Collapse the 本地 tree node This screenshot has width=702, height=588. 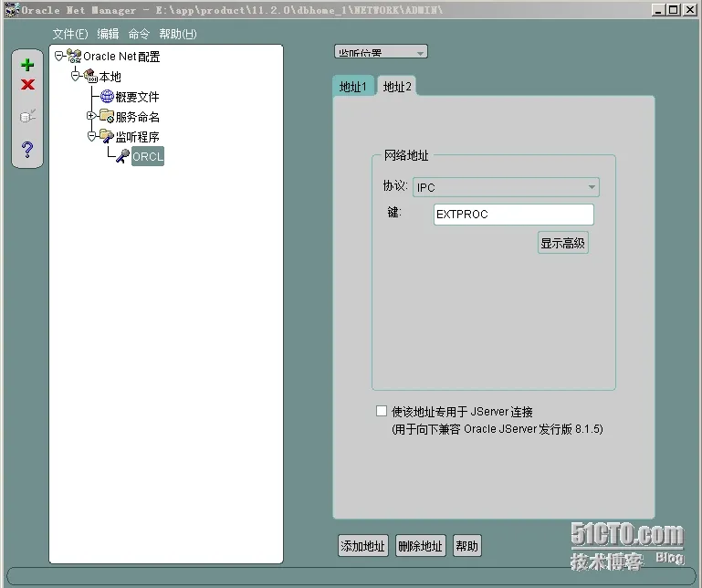tap(75, 76)
